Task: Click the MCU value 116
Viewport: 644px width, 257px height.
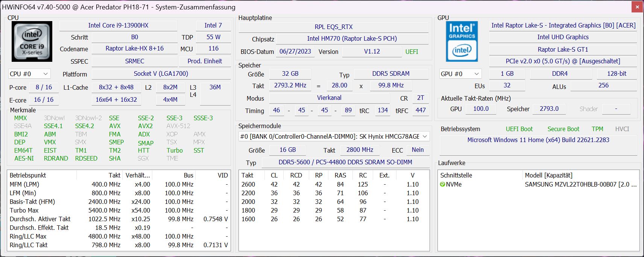Action: tap(213, 49)
